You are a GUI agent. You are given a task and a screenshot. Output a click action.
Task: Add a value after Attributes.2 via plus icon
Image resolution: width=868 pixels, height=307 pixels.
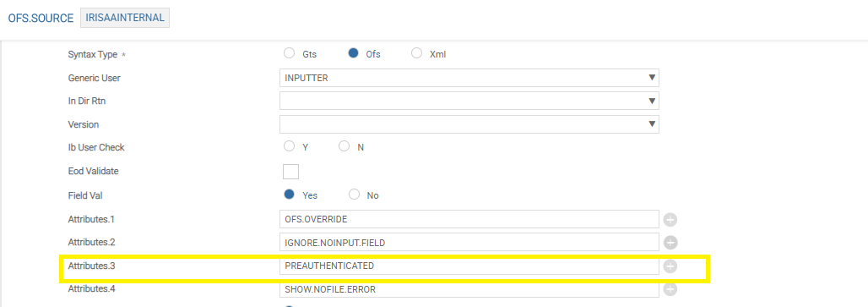click(x=670, y=243)
